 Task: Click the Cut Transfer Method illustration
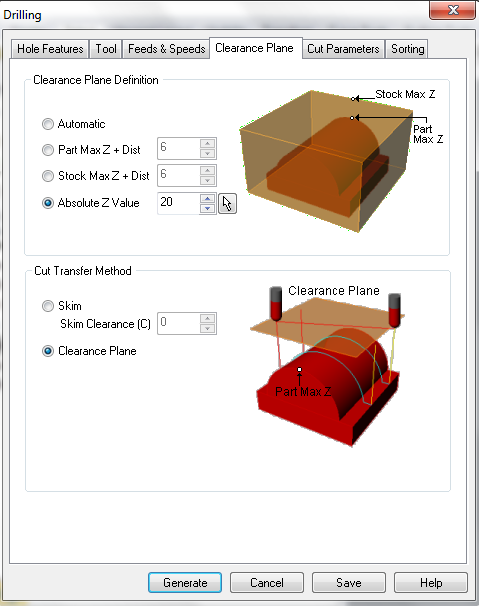tap(328, 366)
